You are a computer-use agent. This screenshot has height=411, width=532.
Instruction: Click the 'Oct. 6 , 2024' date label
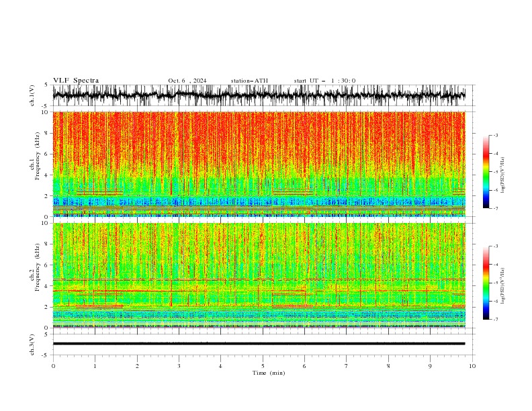pos(187,81)
